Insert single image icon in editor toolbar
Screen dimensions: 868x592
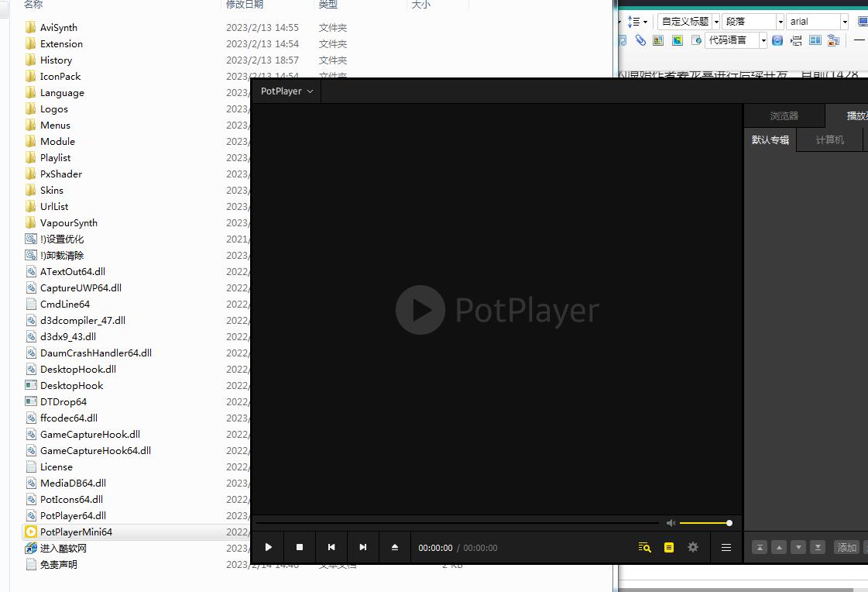(658, 40)
